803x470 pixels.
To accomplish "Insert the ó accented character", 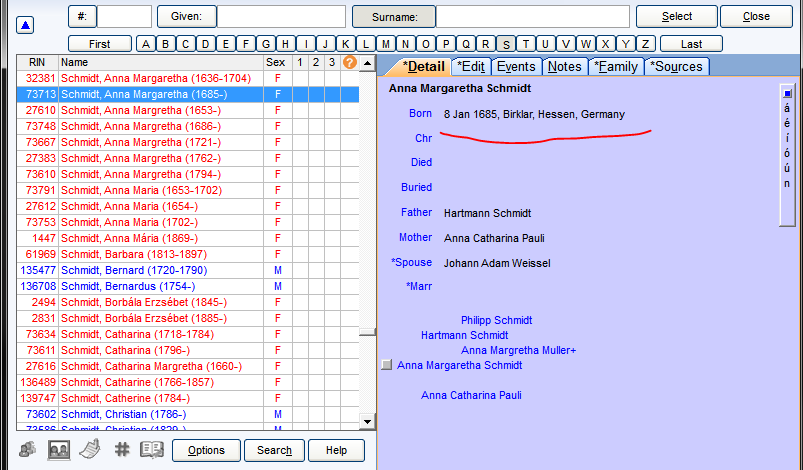I will (787, 154).
